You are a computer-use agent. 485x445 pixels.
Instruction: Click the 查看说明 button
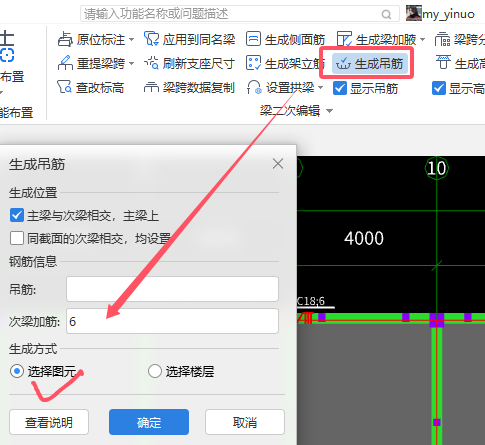point(49,422)
